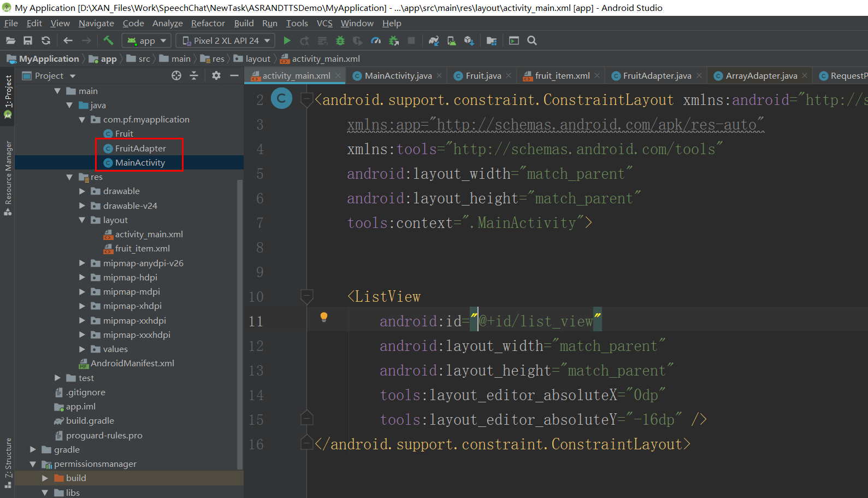
Task: Click the Stop square icon
Action: (411, 40)
